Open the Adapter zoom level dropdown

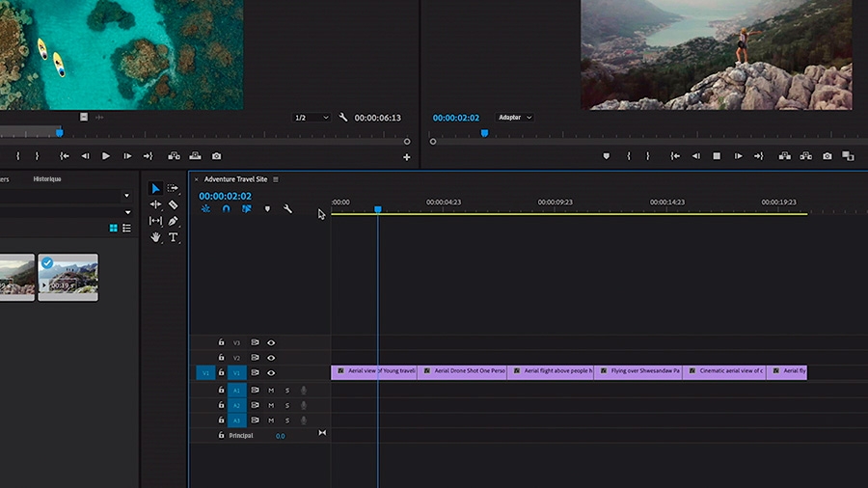point(514,118)
